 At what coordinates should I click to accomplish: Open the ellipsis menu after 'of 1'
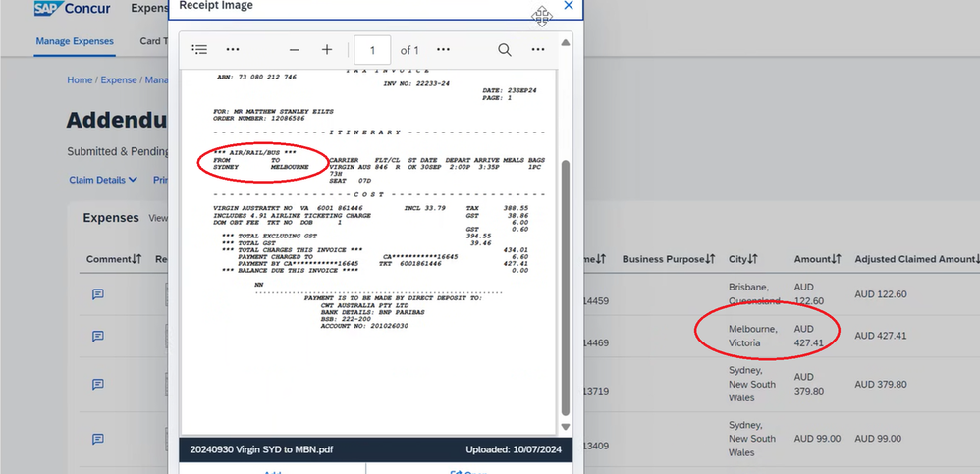[x=443, y=50]
